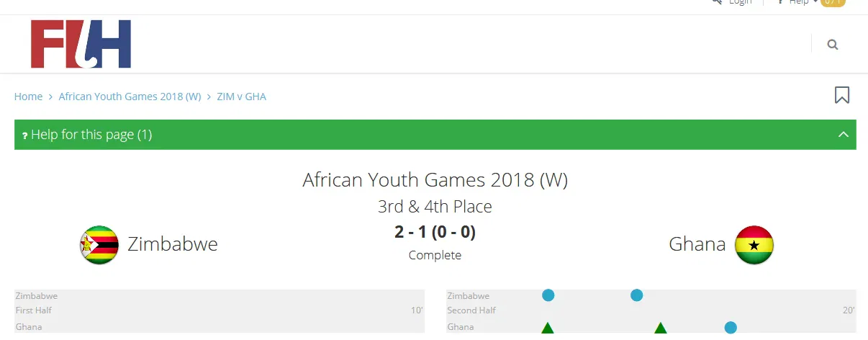
Task: Select the ZIM v GHA breadcrumb
Action: [x=241, y=97]
